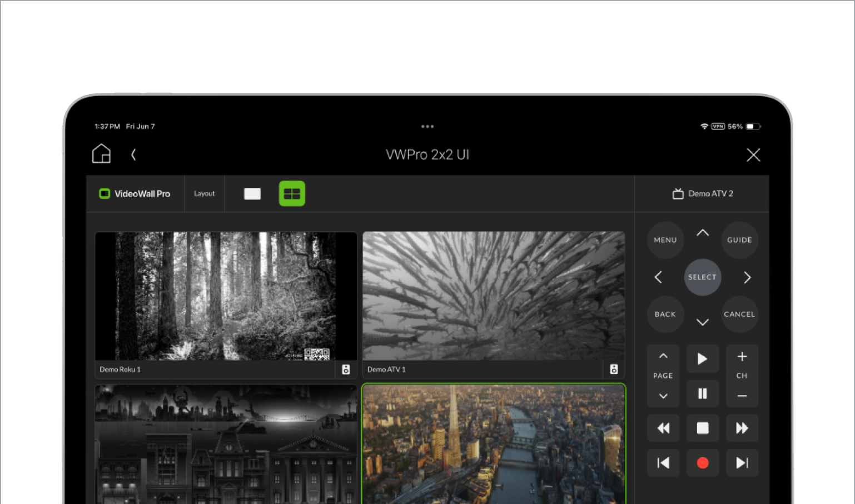
Task: Open the VideoWall Pro tab
Action: tap(135, 193)
